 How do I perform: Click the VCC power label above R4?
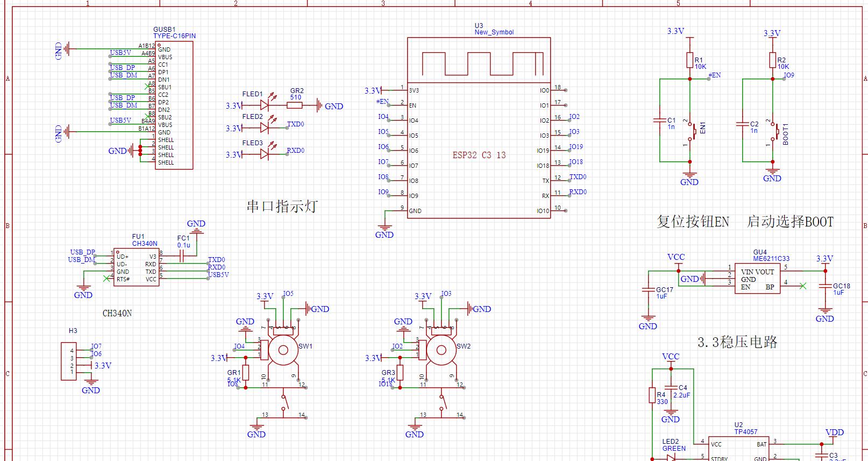(671, 357)
